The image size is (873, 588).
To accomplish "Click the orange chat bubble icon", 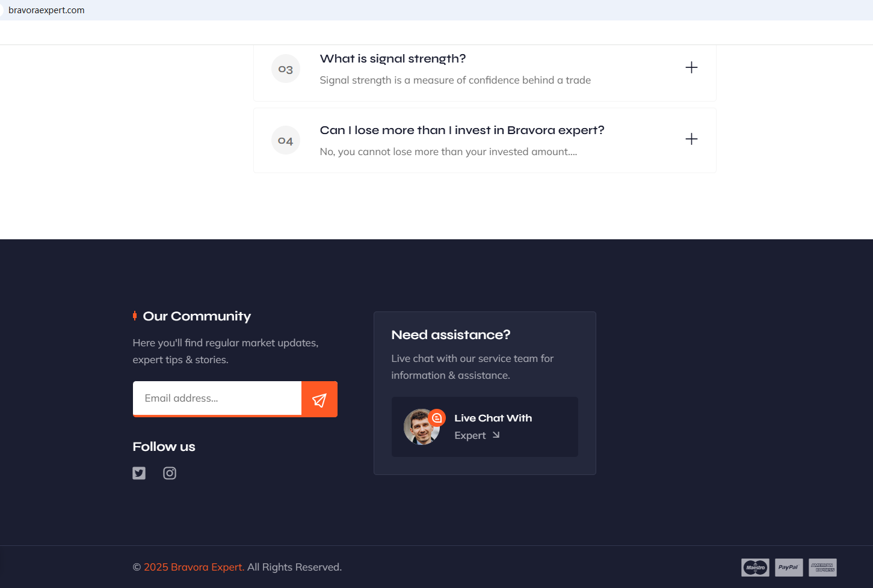I will click(437, 417).
